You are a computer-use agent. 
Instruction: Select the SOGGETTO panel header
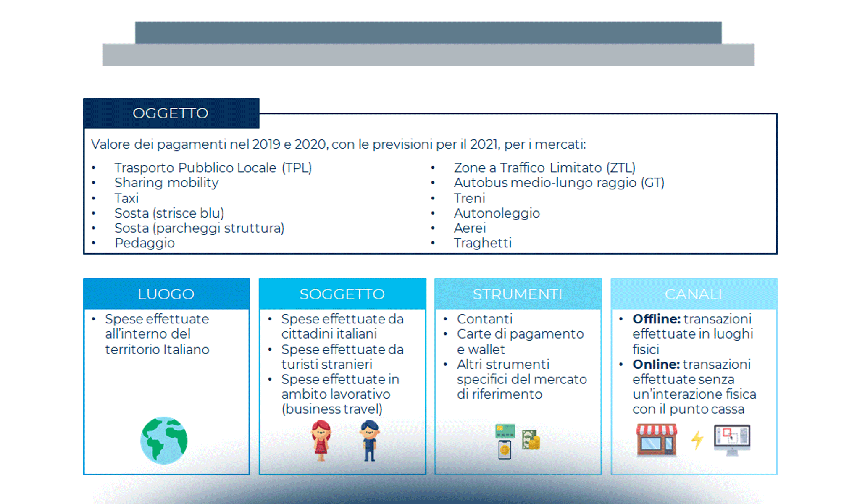pos(342,294)
